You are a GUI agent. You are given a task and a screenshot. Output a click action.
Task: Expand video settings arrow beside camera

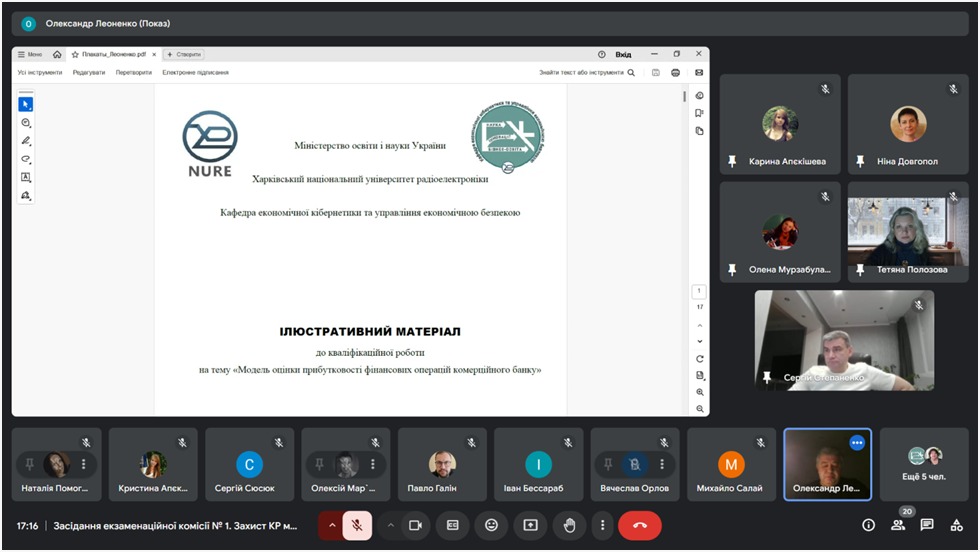point(390,525)
